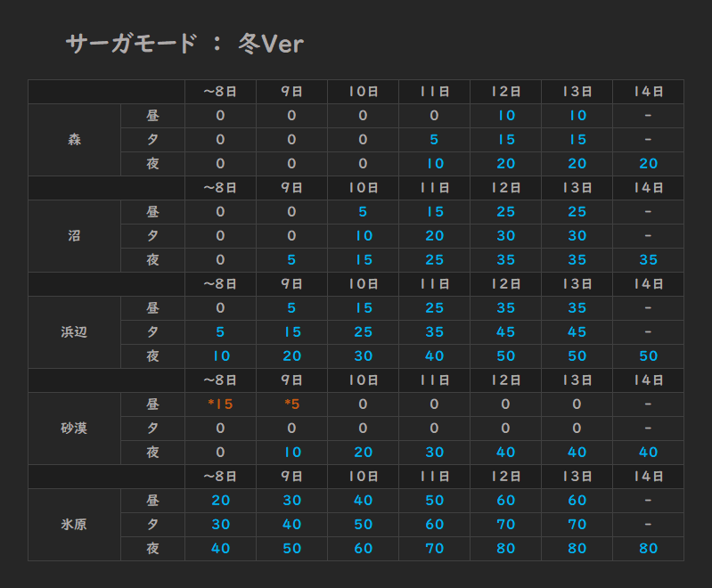This screenshot has height=588, width=712.
Task: Click the 12日 header above 砂漠 section
Action: (506, 380)
